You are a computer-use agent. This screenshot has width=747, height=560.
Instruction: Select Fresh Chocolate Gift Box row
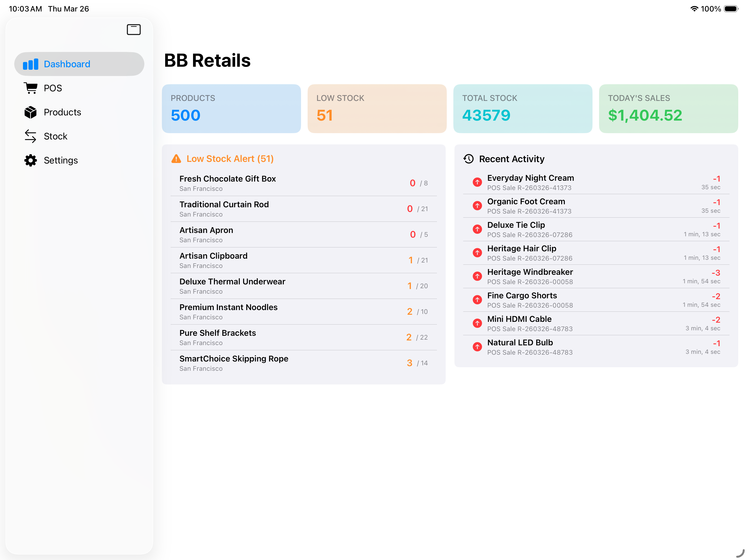[x=304, y=183]
